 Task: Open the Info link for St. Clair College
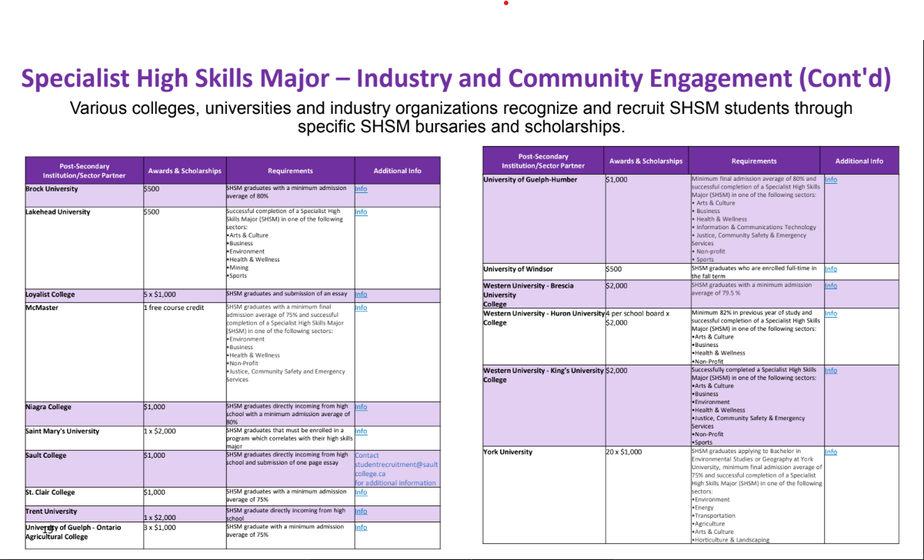coord(361,492)
